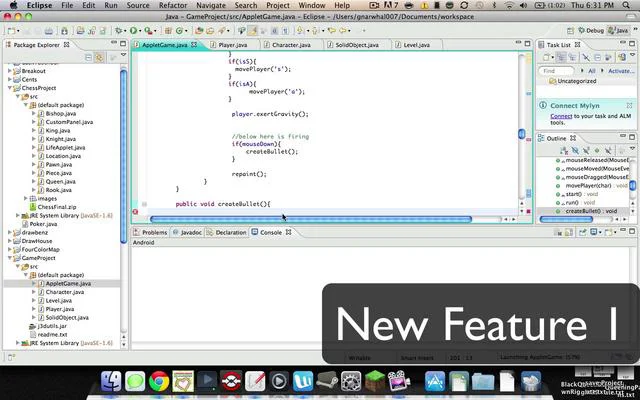Viewport: 640px width, 400px height.
Task: Switch to the Player.java editor tab
Action: [233, 45]
